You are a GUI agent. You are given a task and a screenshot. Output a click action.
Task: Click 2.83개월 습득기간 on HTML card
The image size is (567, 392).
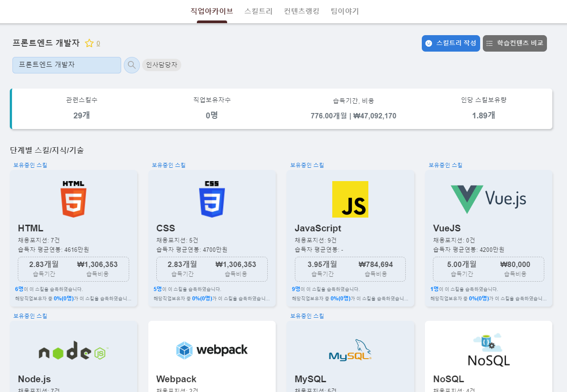[x=44, y=264]
